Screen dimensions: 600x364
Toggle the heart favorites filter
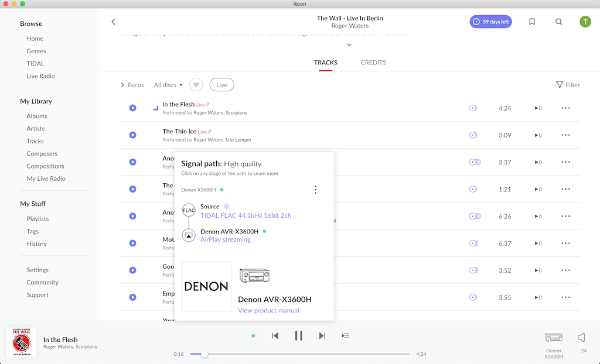coord(196,85)
